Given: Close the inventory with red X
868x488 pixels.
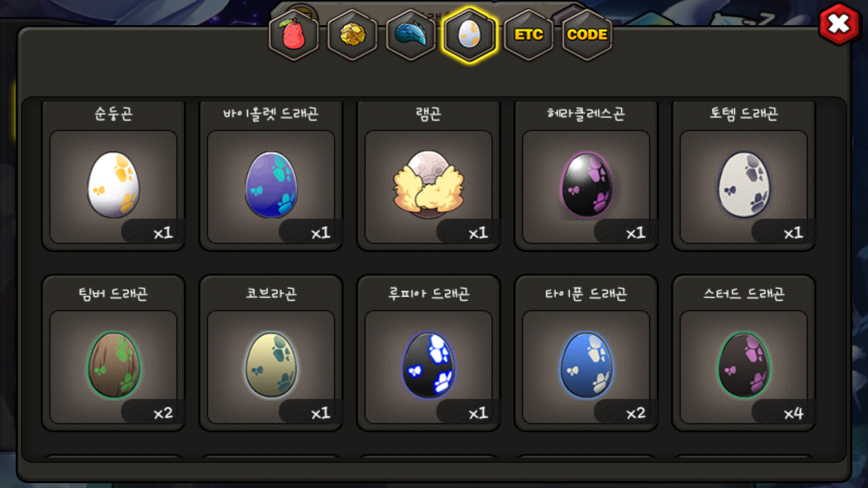Looking at the screenshot, I should click(x=839, y=24).
